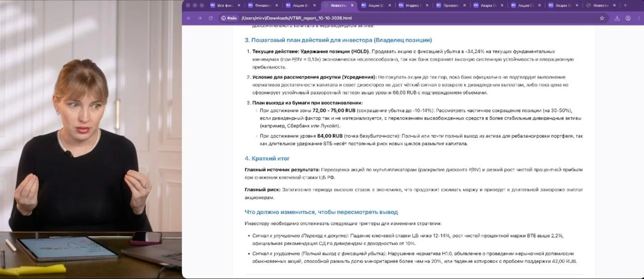Image resolution: width=644 pixels, height=279 pixels.
Task: Click 'План выхода из бумаги при восстановлении' text
Action: tap(307, 103)
